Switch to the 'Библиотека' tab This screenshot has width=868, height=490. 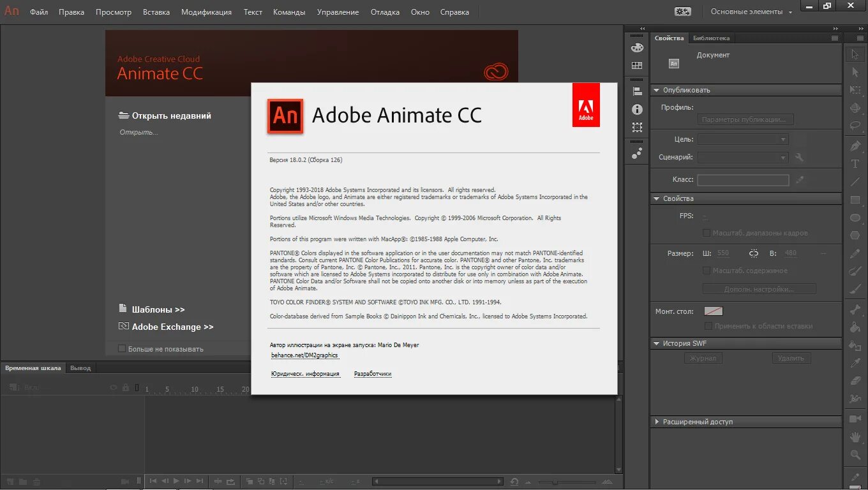point(711,38)
